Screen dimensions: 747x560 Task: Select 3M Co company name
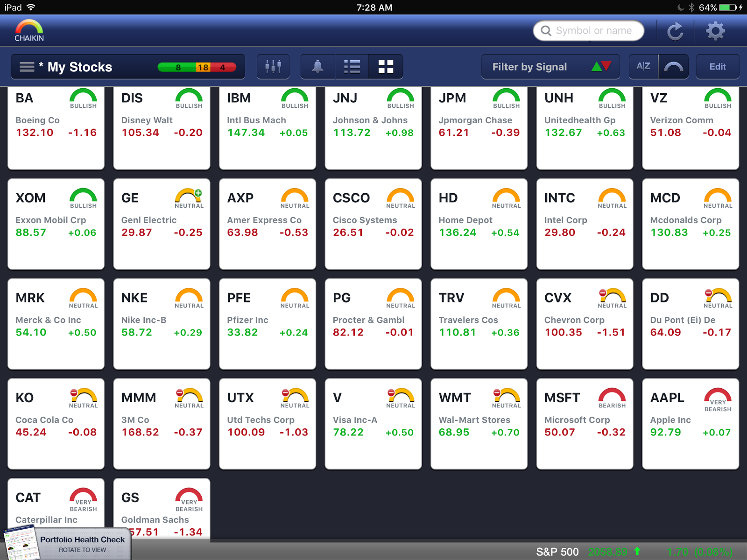[x=135, y=420]
